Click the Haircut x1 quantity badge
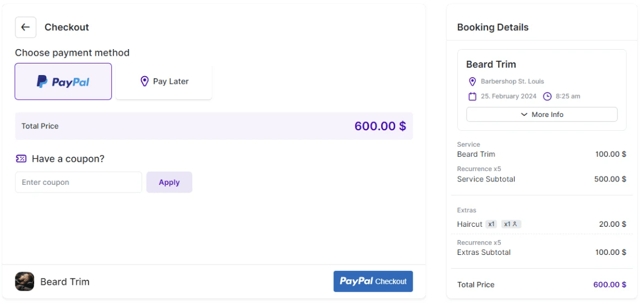This screenshot has width=644, height=304. 491,225
